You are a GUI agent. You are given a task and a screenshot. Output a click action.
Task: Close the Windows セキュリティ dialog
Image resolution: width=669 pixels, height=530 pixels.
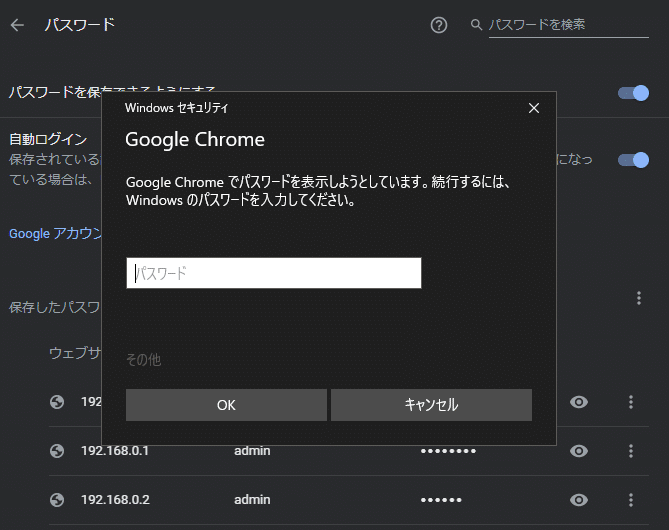[x=534, y=108]
